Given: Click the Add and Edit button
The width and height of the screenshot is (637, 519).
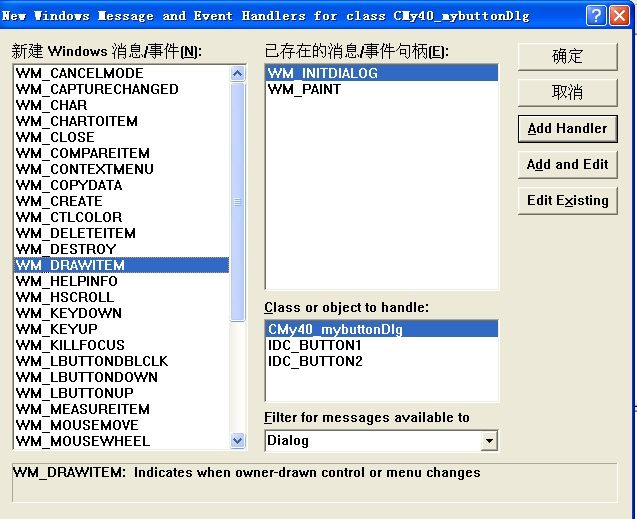Looking at the screenshot, I should tap(568, 164).
